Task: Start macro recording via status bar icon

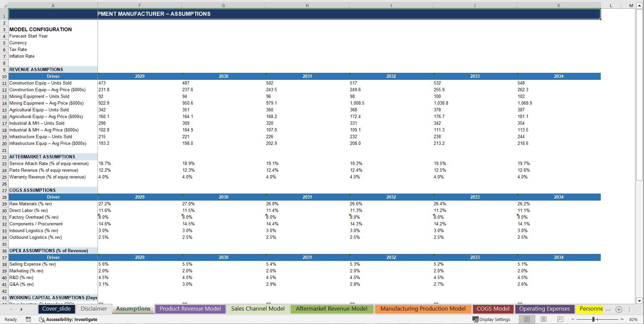Action: (x=28, y=319)
